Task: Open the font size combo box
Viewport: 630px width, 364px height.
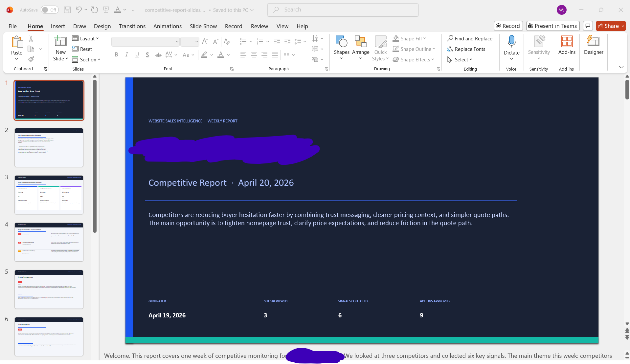Action: (x=190, y=42)
